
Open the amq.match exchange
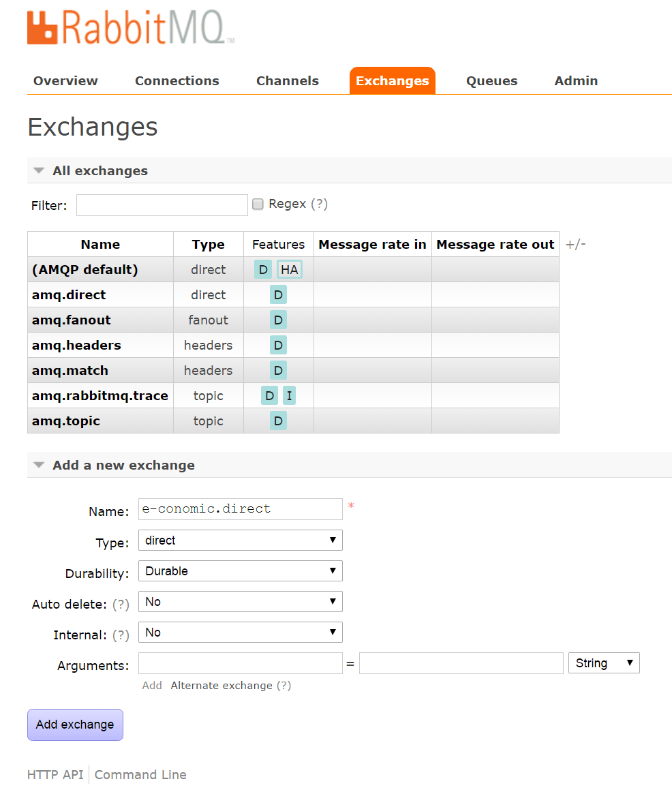pyautogui.click(x=70, y=371)
